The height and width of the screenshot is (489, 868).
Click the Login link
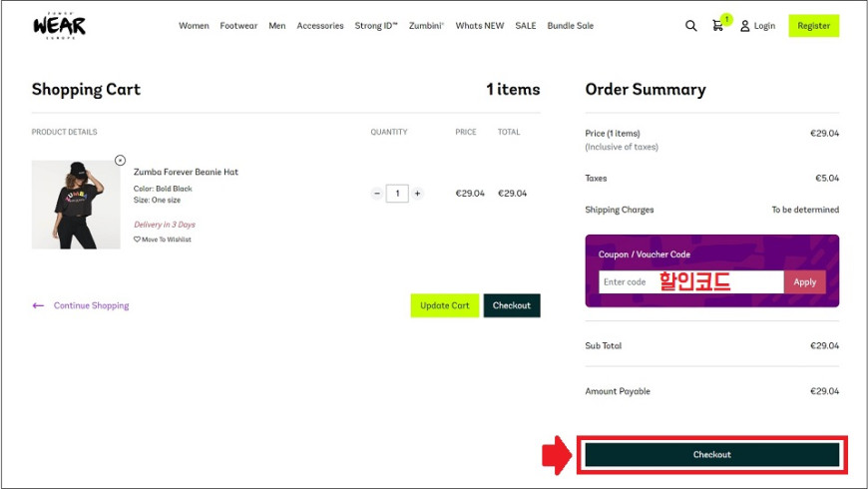[764, 26]
